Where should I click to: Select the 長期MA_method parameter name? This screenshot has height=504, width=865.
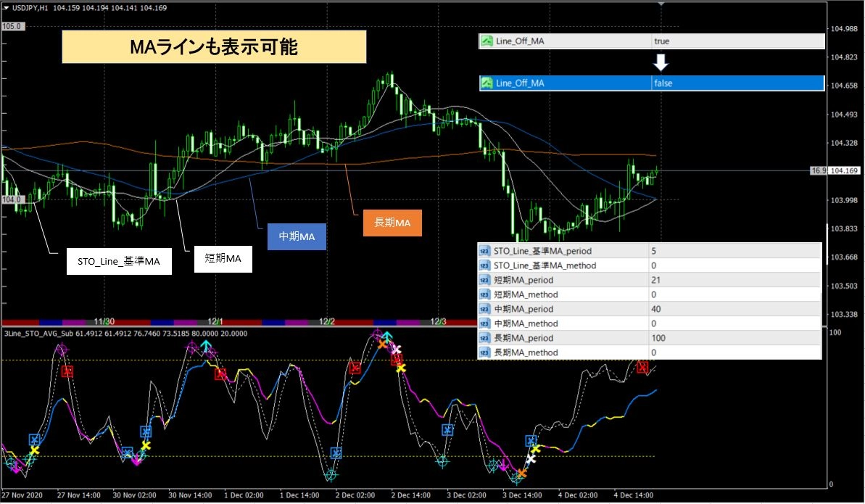click(x=526, y=352)
